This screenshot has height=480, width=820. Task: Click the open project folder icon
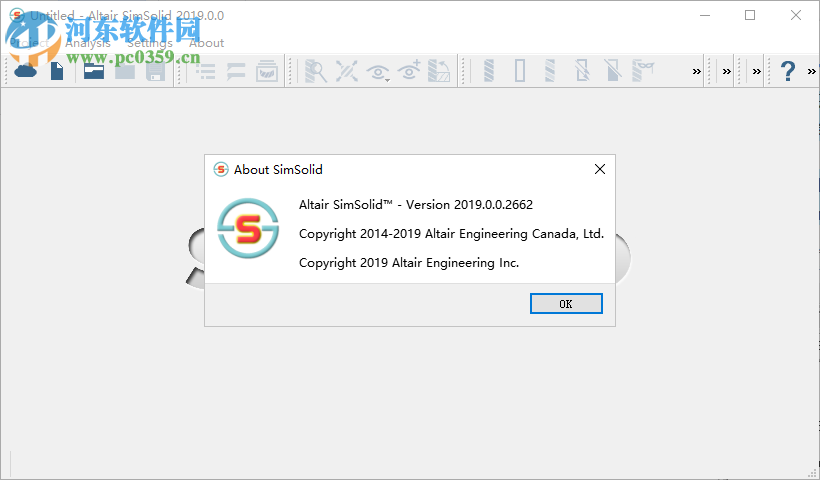click(94, 71)
